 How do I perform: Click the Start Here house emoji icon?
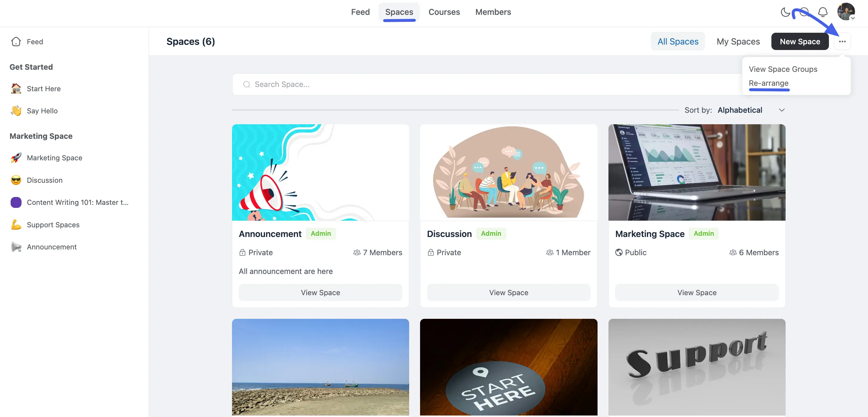[x=16, y=89]
